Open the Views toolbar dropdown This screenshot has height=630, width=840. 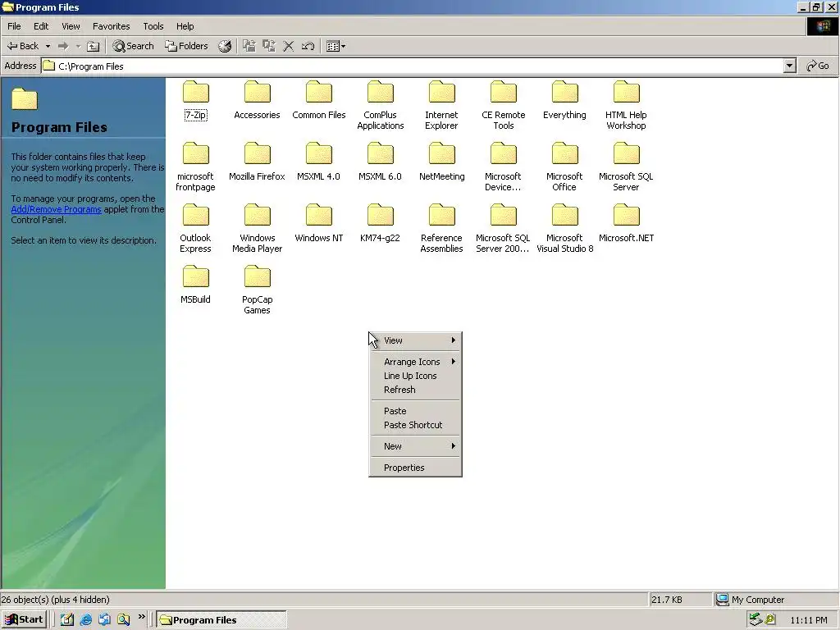click(336, 46)
